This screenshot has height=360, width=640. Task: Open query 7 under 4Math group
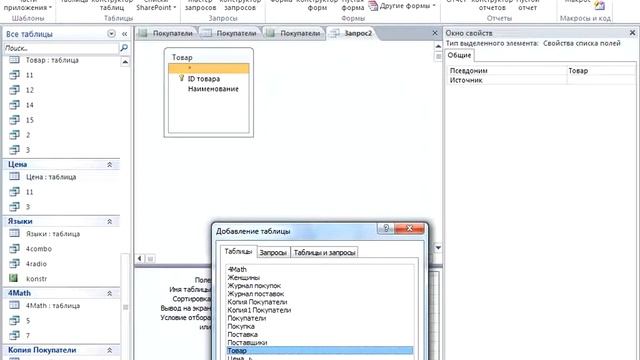coord(28,336)
